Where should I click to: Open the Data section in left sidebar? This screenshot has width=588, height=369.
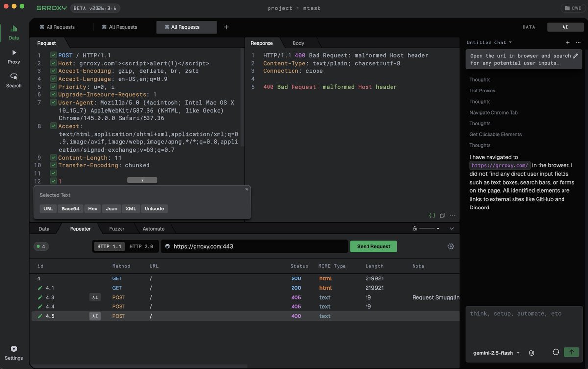pos(14,32)
